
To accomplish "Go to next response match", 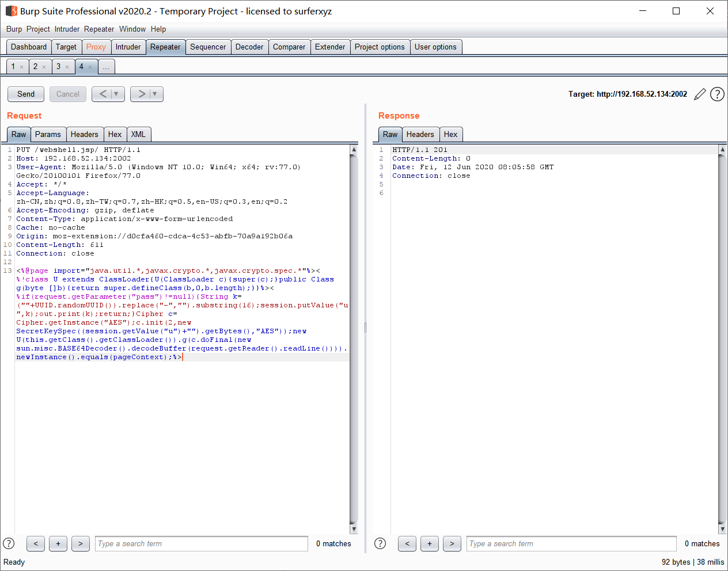I will (x=452, y=543).
